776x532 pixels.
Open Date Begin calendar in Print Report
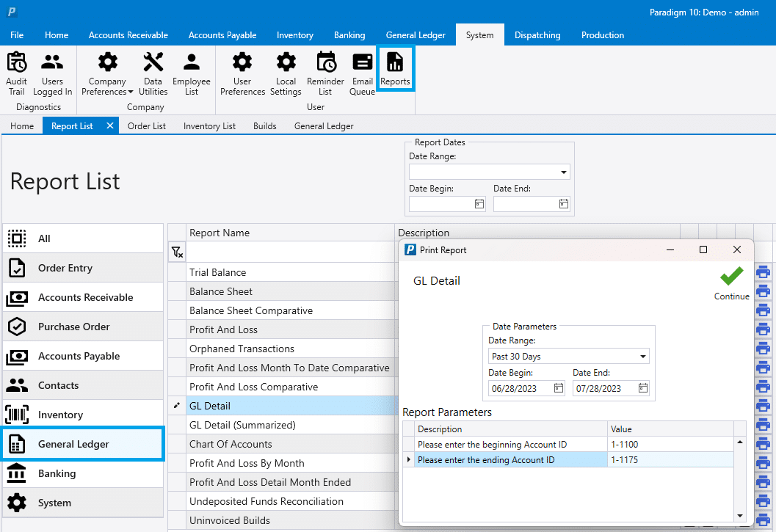pos(558,388)
